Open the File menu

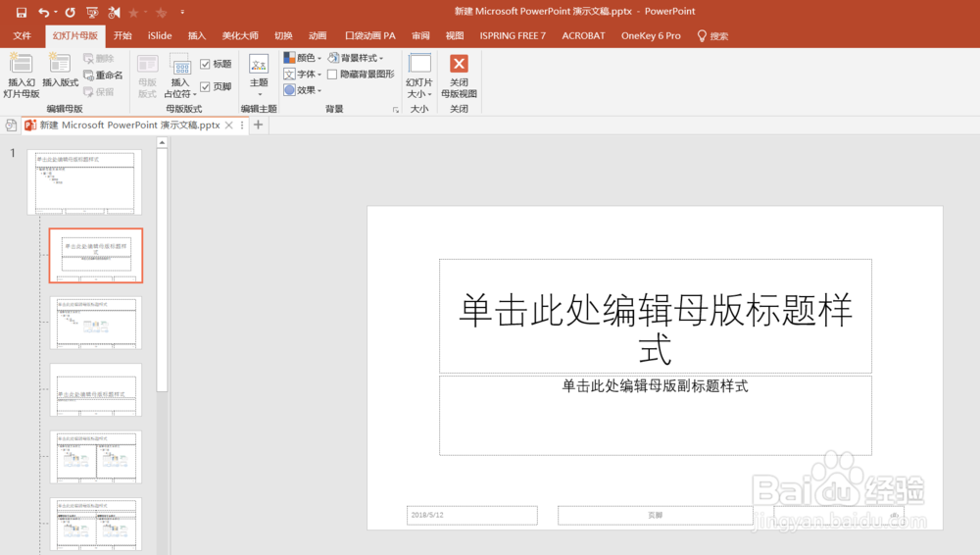22,35
